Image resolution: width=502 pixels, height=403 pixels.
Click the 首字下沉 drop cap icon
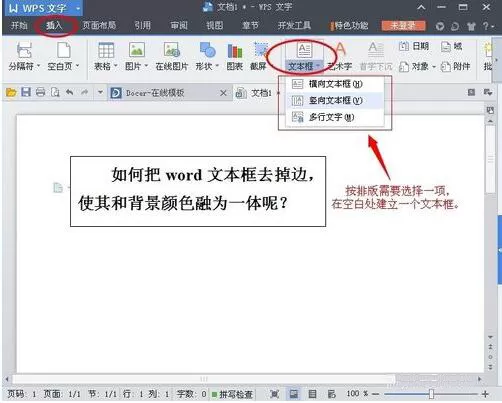[376, 50]
